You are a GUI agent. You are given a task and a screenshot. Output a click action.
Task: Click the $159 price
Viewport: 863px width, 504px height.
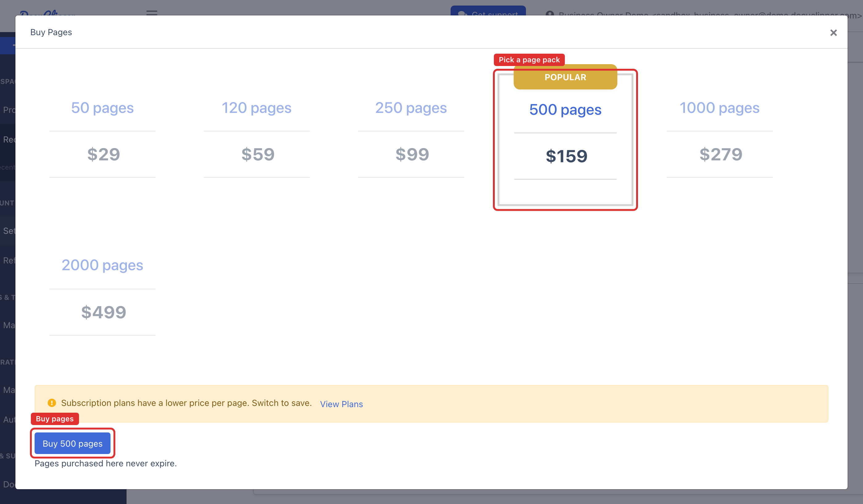pyautogui.click(x=566, y=156)
